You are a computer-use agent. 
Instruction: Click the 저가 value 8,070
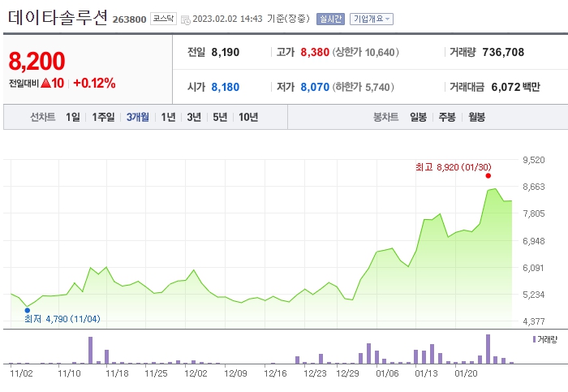pyautogui.click(x=315, y=87)
